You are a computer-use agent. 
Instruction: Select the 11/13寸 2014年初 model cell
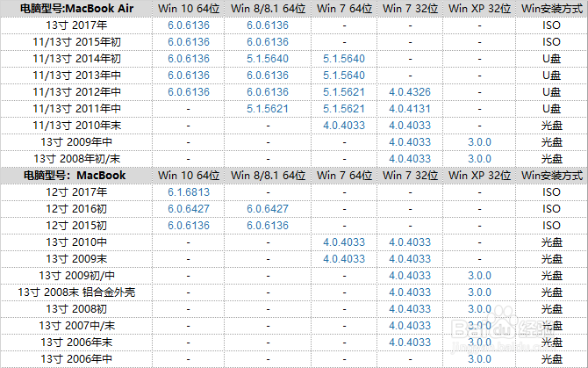pos(76,59)
